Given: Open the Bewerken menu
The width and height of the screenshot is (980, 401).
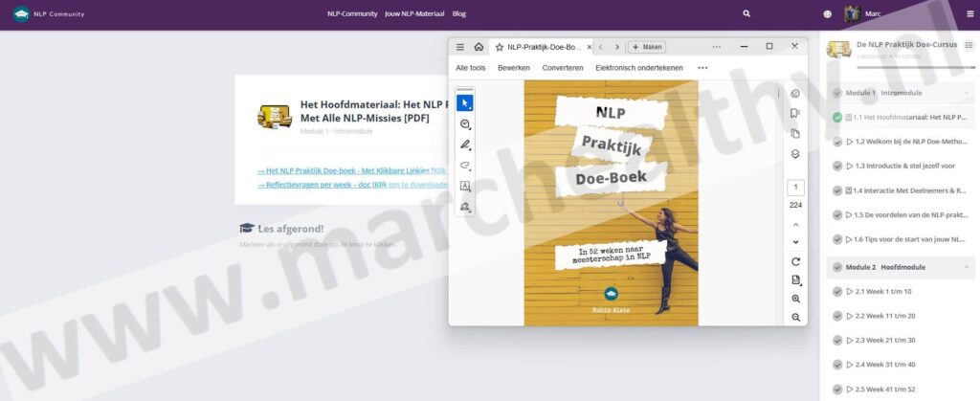Looking at the screenshot, I should pos(514,67).
